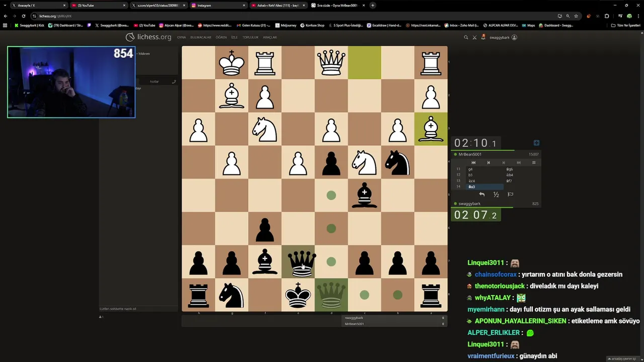Click the black pawn on f6
The image size is (644, 362).
[265, 229]
